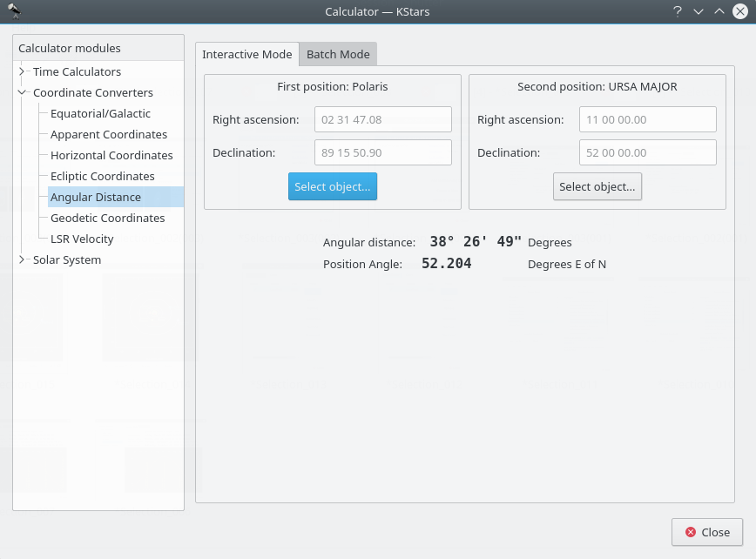
Task: Expand the Solar System tree node
Action: point(23,259)
